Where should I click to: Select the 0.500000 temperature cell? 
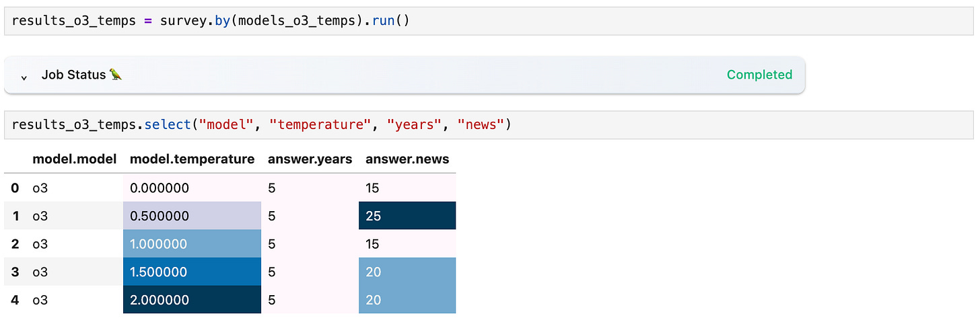tap(192, 216)
